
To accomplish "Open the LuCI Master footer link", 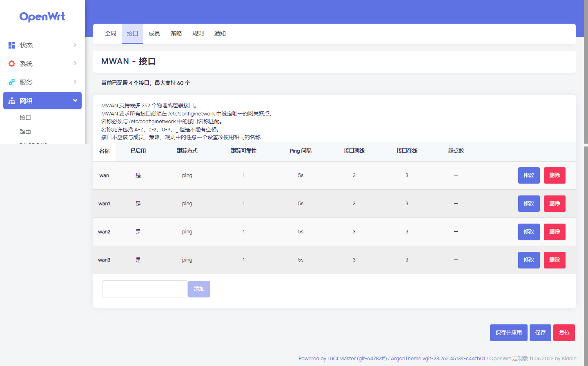I will (342, 359).
